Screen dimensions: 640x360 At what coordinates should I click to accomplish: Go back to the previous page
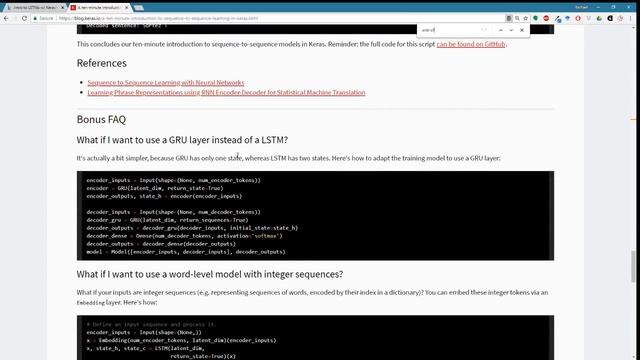(6, 18)
